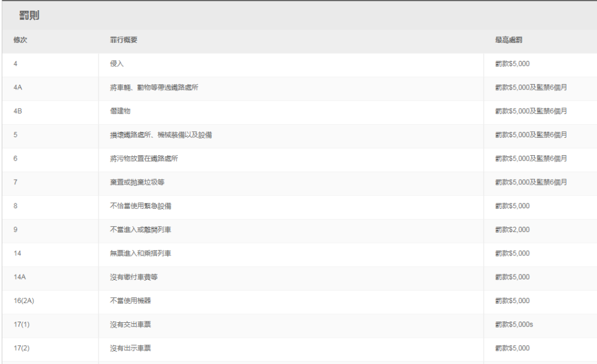
Task: Select 沒有繳付車費等 offence text
Action: [x=134, y=277]
